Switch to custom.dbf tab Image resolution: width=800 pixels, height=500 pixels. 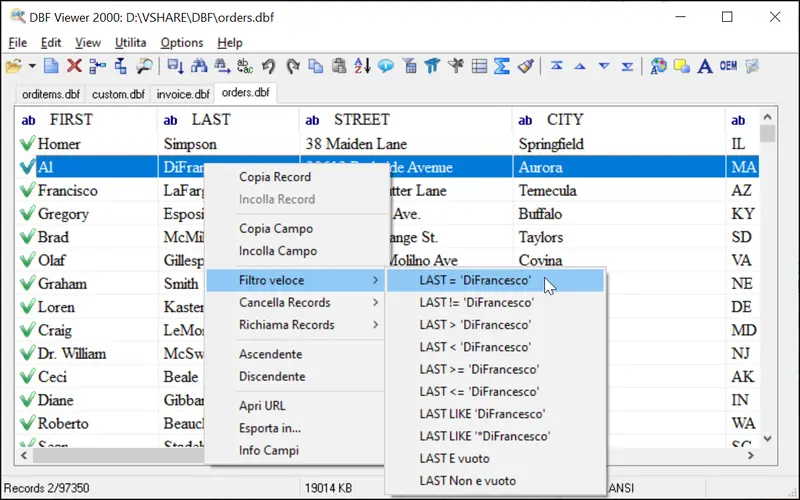118,94
